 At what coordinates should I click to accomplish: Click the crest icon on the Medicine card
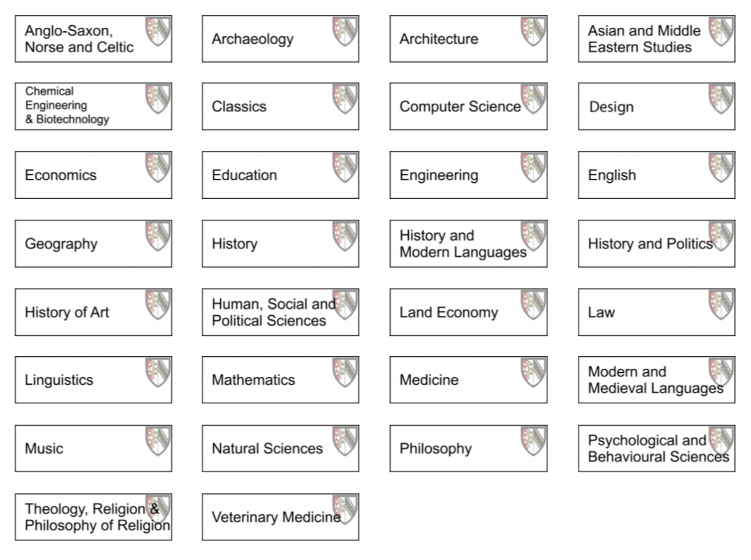[533, 372]
